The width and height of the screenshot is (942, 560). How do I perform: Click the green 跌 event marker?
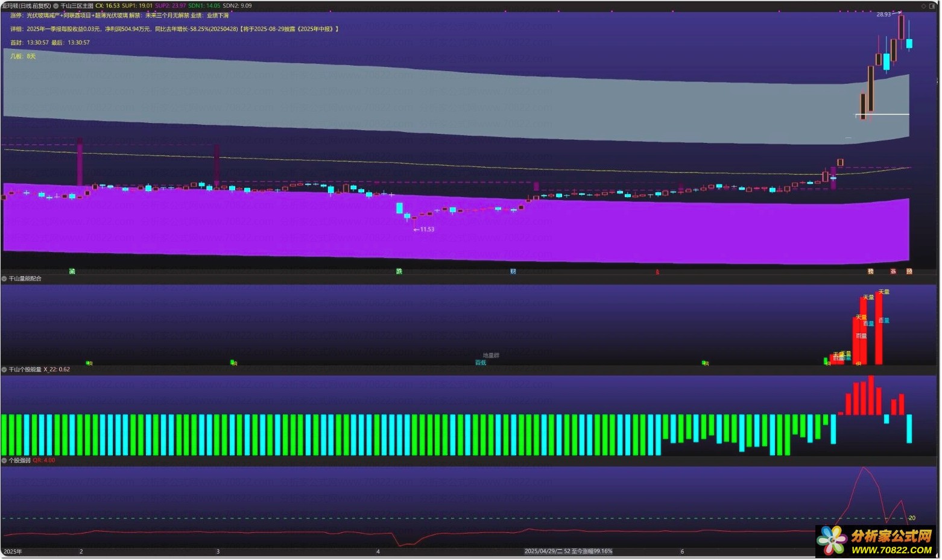click(x=399, y=272)
